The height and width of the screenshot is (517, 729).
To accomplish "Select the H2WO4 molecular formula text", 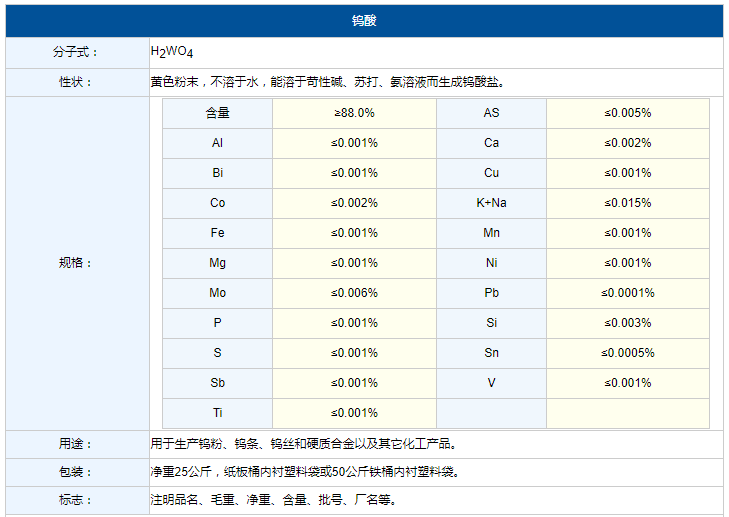I will tap(172, 52).
